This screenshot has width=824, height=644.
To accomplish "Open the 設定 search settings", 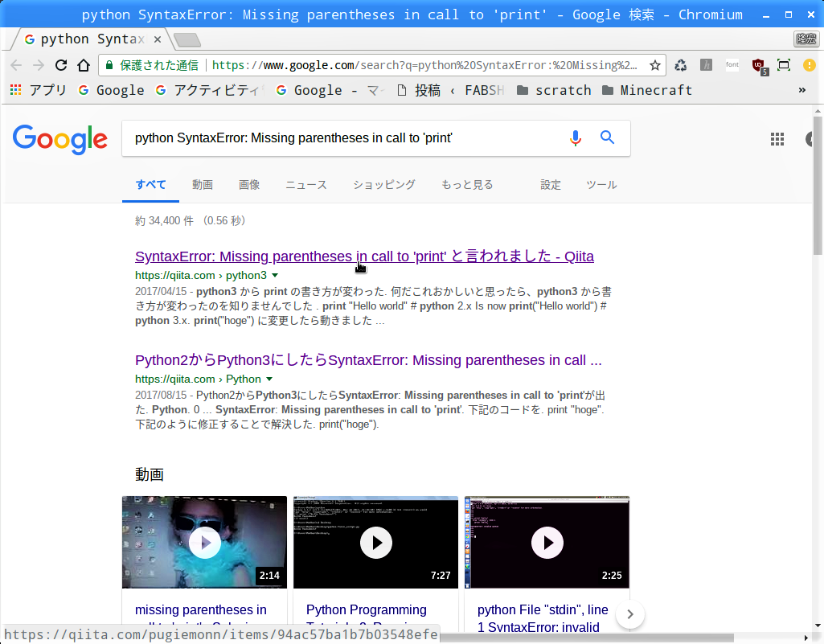I will click(551, 185).
